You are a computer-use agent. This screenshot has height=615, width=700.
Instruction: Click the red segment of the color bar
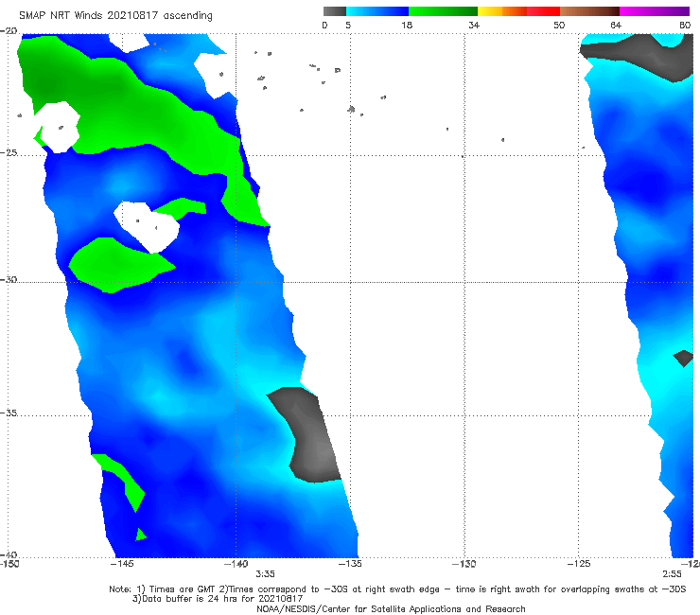pyautogui.click(x=543, y=11)
